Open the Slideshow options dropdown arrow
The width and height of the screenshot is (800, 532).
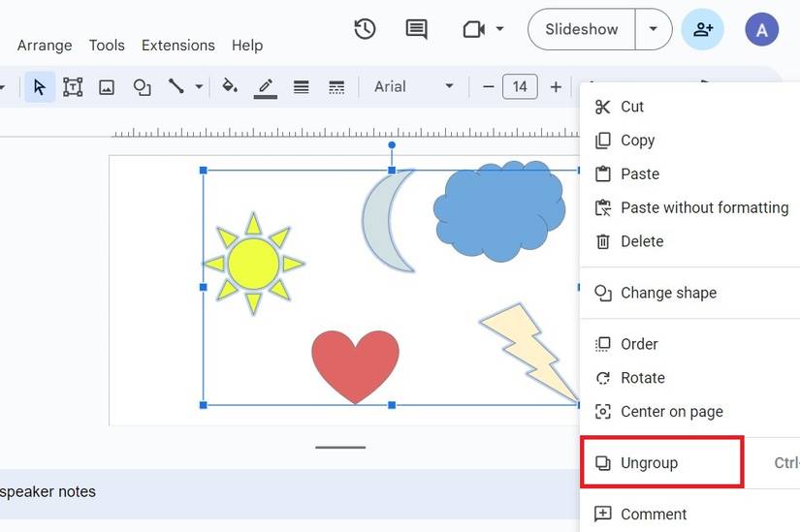coord(653,29)
